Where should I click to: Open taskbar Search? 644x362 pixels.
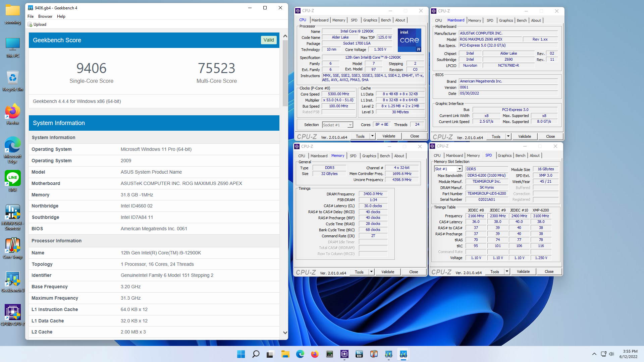256,354
